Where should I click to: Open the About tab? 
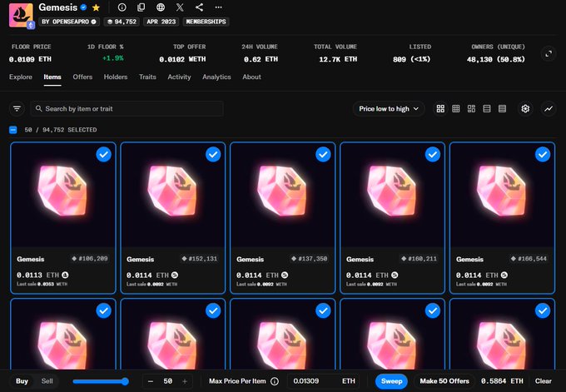click(x=251, y=77)
